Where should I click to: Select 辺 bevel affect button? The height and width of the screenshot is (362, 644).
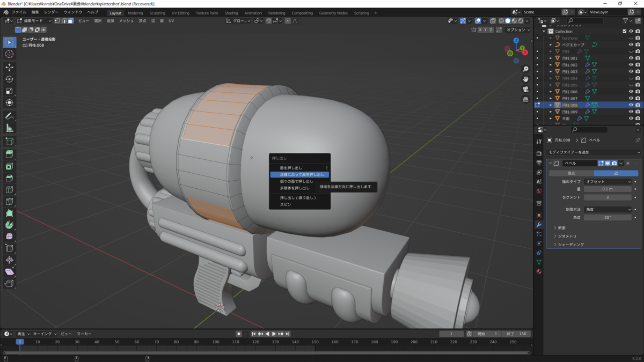616,173
